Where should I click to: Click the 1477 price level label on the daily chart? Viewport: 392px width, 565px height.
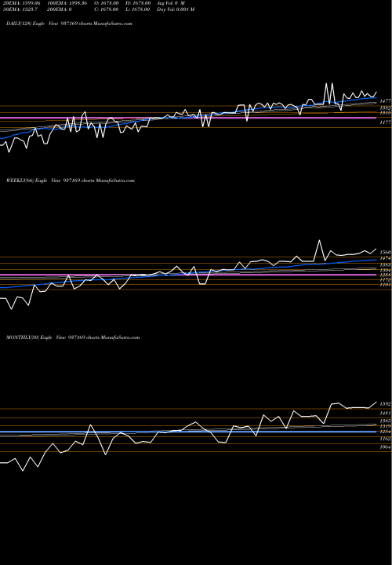385,101
